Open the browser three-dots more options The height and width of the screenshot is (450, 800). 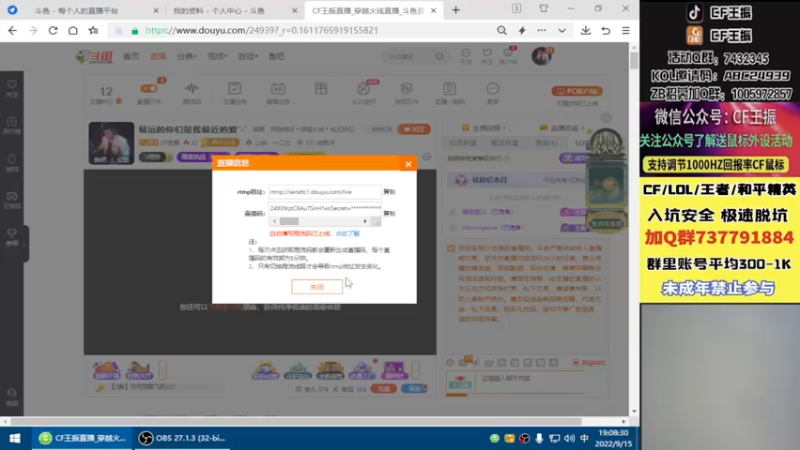542,31
